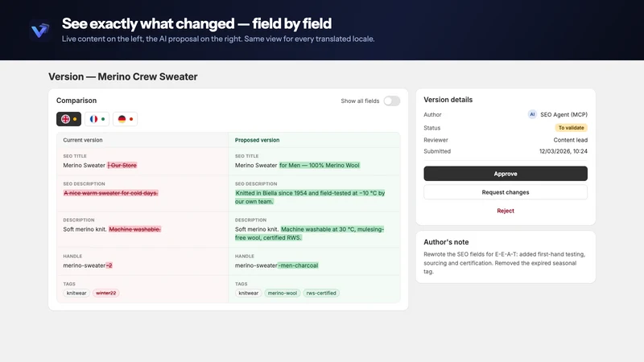Switch to the German flag locale
The width and height of the screenshot is (644, 362).
click(x=126, y=119)
